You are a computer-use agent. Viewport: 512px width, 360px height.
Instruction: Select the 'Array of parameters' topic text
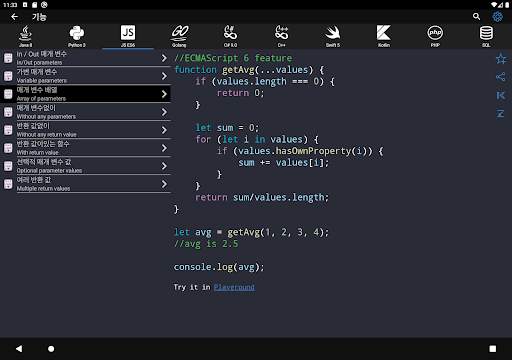41,99
